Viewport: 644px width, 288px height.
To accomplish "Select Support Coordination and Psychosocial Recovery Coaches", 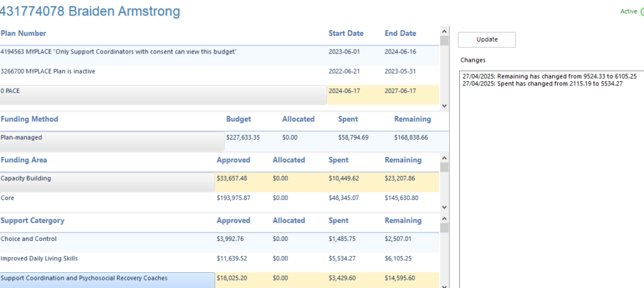I will click(x=84, y=278).
